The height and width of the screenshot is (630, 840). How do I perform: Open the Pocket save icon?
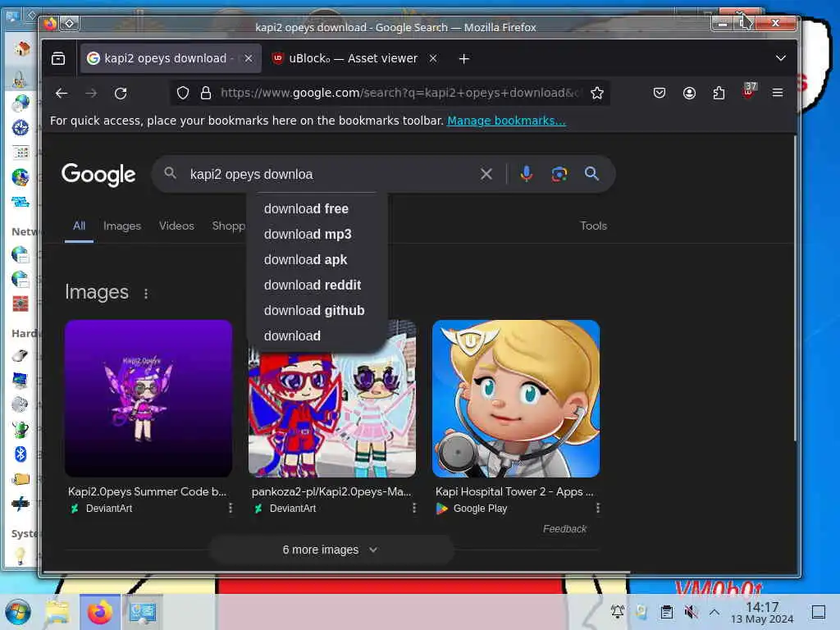(x=660, y=94)
